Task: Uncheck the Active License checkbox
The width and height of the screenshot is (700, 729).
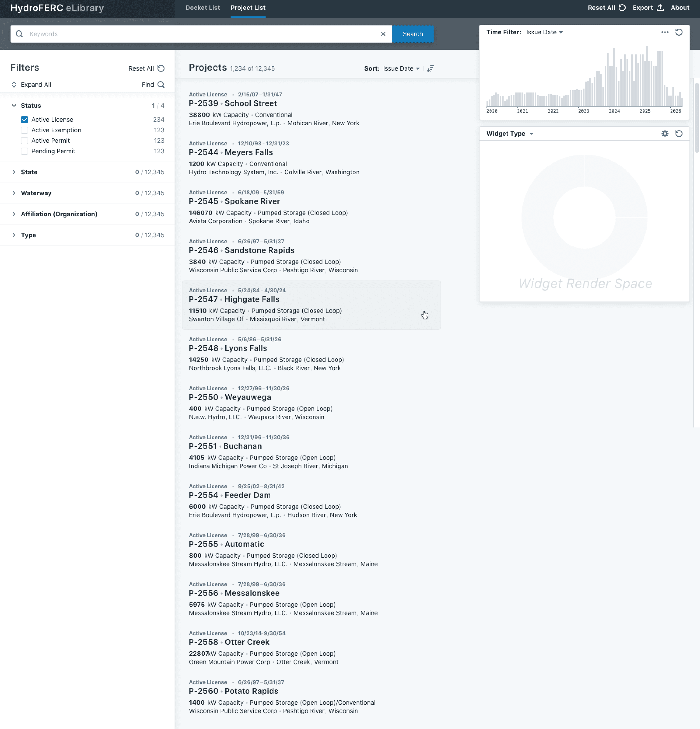Action: [x=24, y=120]
